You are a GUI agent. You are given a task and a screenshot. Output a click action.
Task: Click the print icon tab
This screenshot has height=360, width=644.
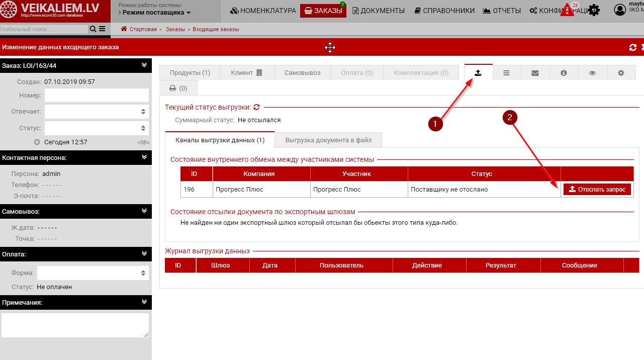click(178, 88)
